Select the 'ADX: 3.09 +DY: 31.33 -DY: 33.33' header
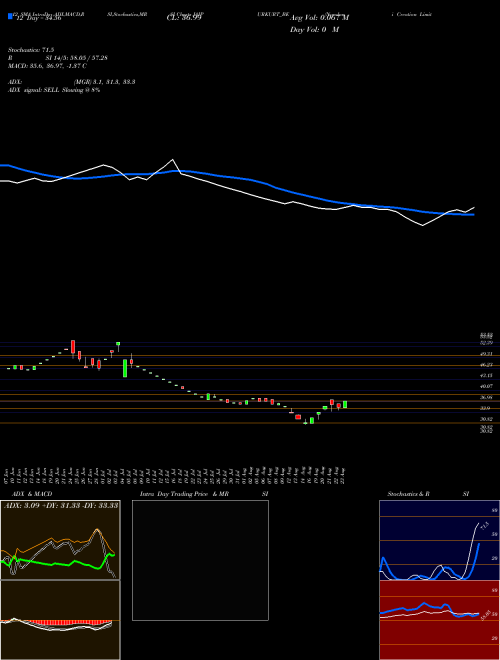This screenshot has height=660, width=500. click(61, 505)
